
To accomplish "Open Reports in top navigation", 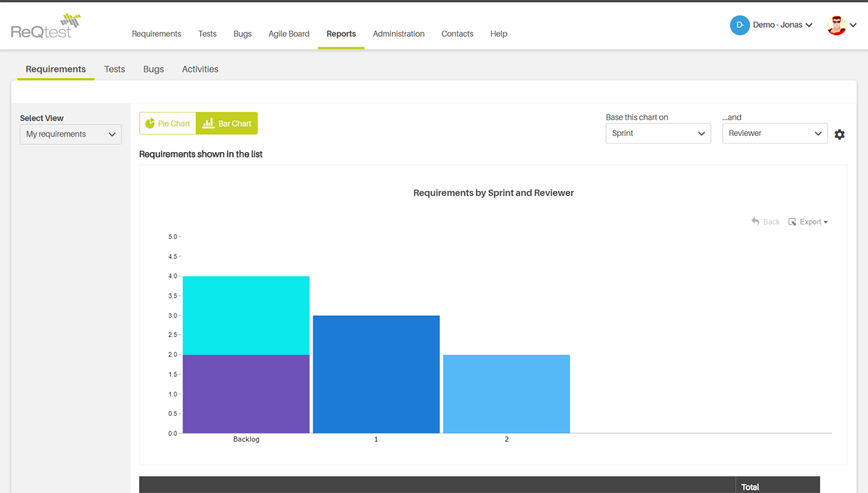I will (x=341, y=34).
